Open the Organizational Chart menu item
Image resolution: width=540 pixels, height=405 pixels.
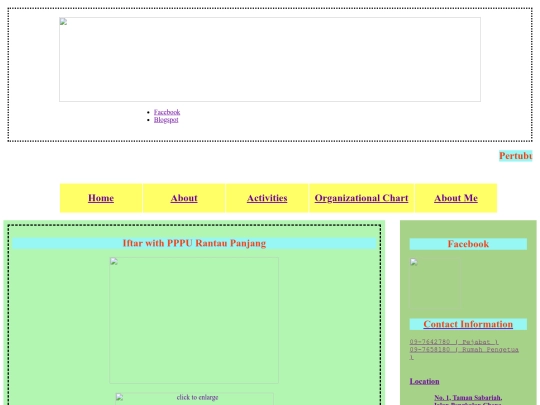tap(361, 198)
